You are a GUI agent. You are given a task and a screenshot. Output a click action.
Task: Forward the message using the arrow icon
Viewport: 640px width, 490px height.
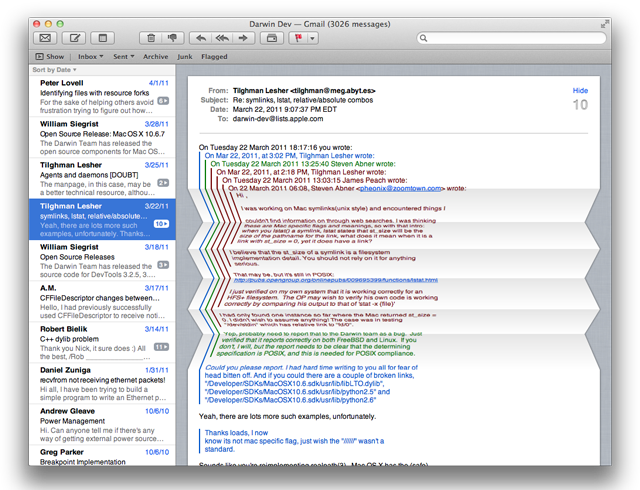pos(244,38)
